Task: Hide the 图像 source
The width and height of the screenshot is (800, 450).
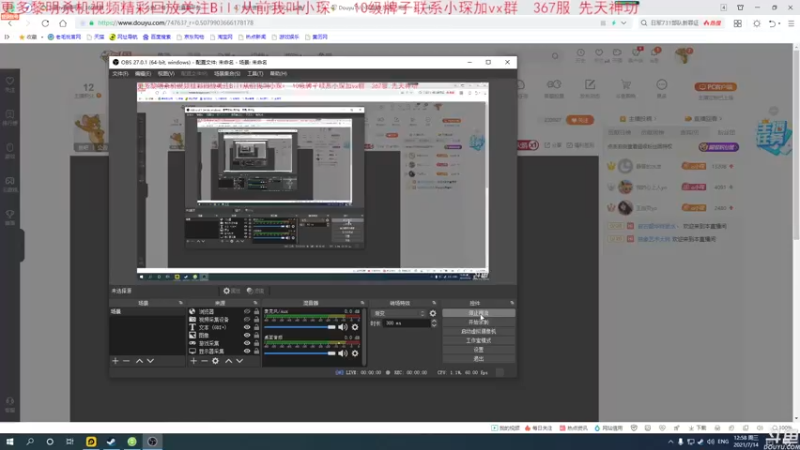Action: [247, 335]
